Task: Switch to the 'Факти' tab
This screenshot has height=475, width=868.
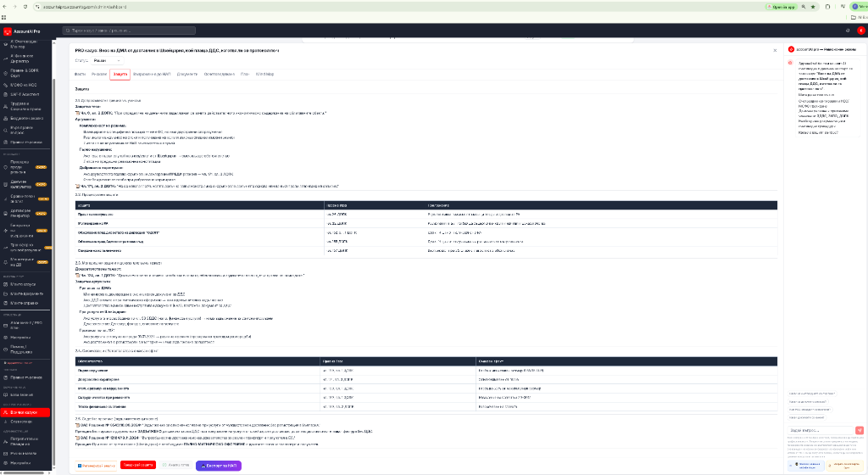Action: (x=81, y=74)
